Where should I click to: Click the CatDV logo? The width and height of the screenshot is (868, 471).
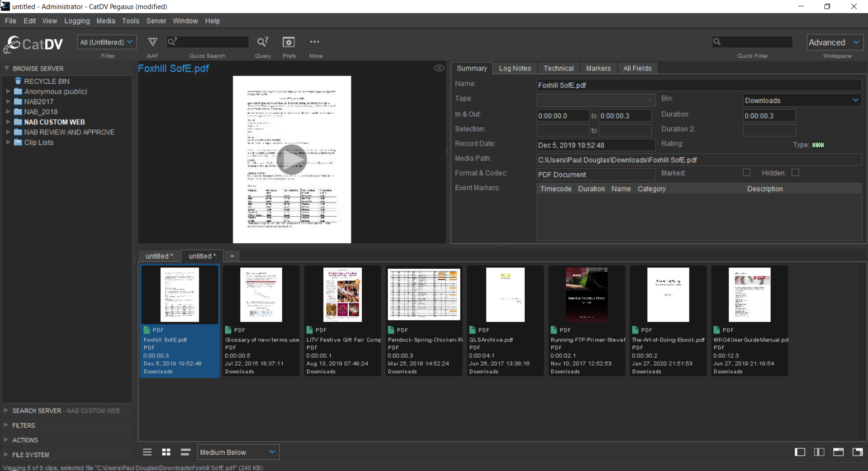coord(33,44)
